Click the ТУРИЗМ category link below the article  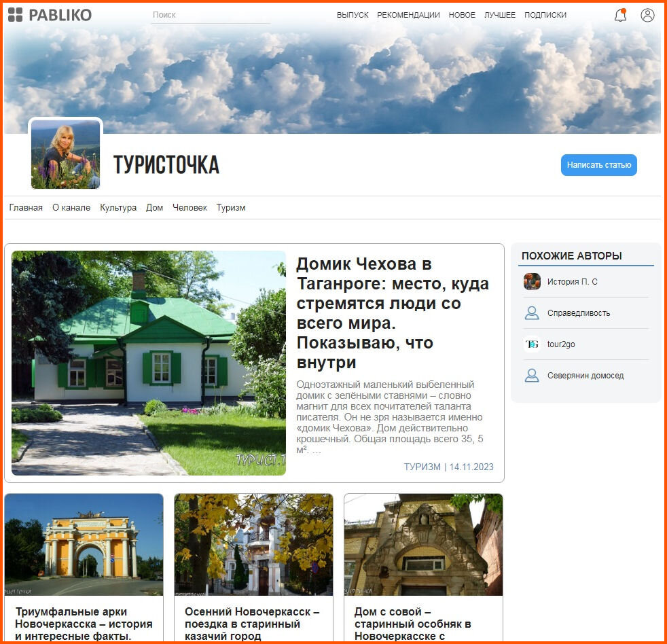pos(422,467)
